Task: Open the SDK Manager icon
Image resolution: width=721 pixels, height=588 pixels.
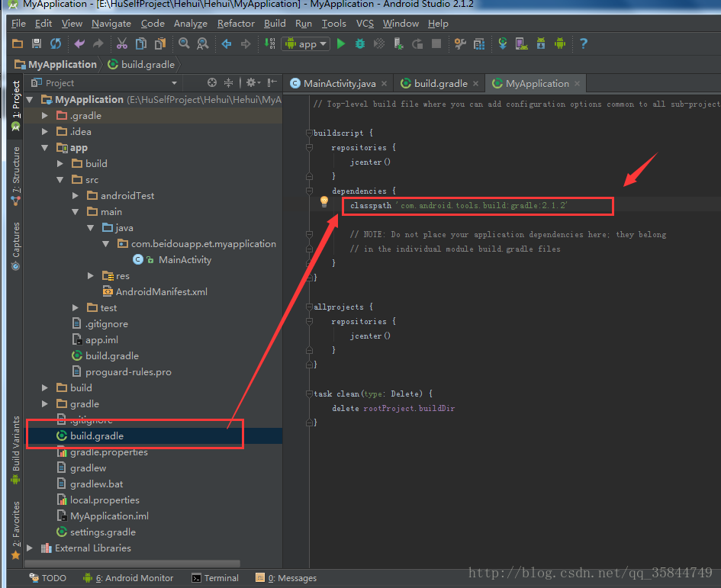Action: pos(541,43)
